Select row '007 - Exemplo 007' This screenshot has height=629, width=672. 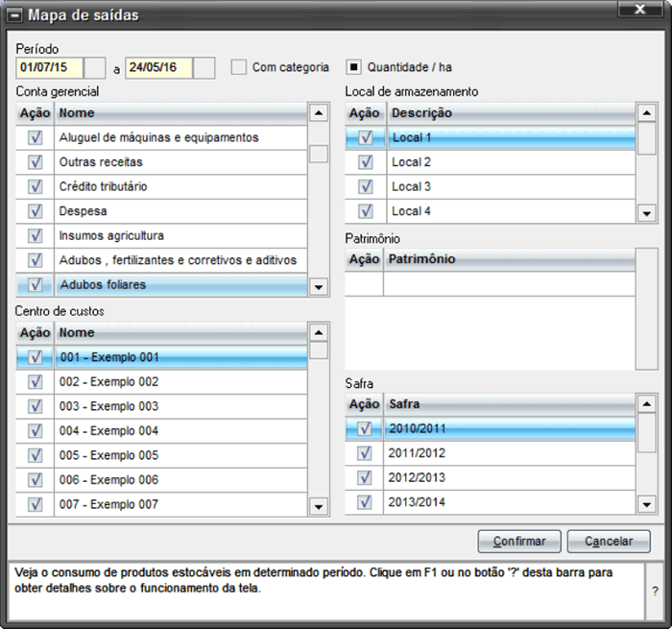tap(161, 504)
